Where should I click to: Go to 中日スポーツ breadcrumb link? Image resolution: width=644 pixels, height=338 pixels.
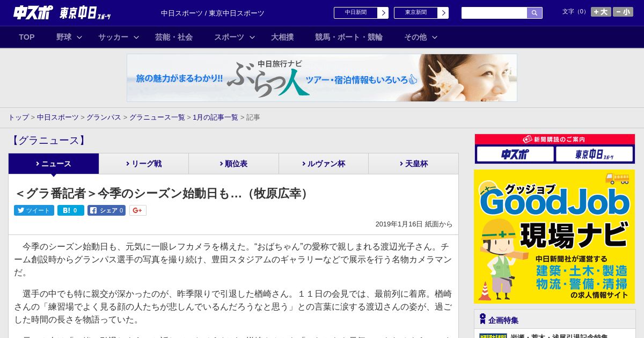click(x=58, y=117)
